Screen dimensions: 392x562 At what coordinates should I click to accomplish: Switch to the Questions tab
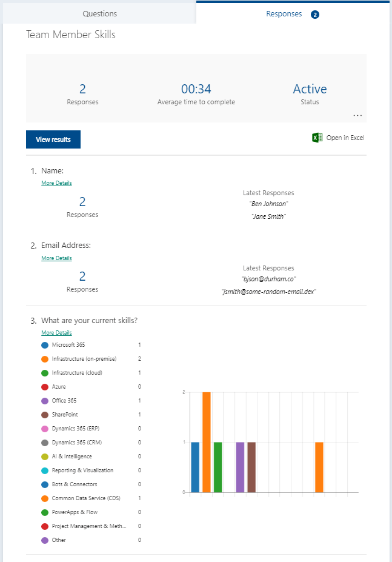coord(99,13)
